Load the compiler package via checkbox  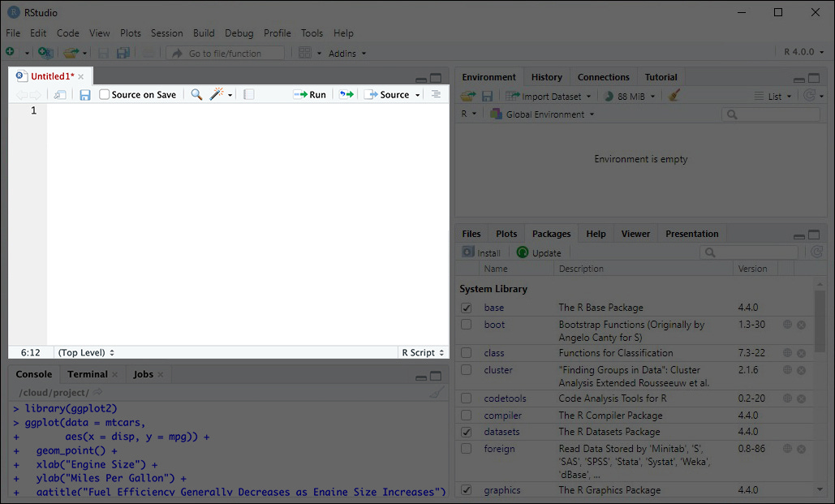(467, 415)
